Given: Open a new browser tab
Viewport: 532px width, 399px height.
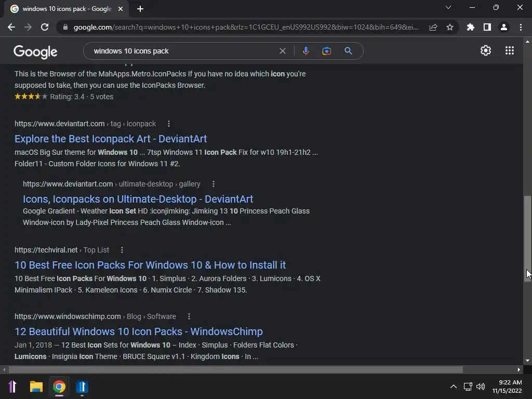Looking at the screenshot, I should (x=140, y=9).
